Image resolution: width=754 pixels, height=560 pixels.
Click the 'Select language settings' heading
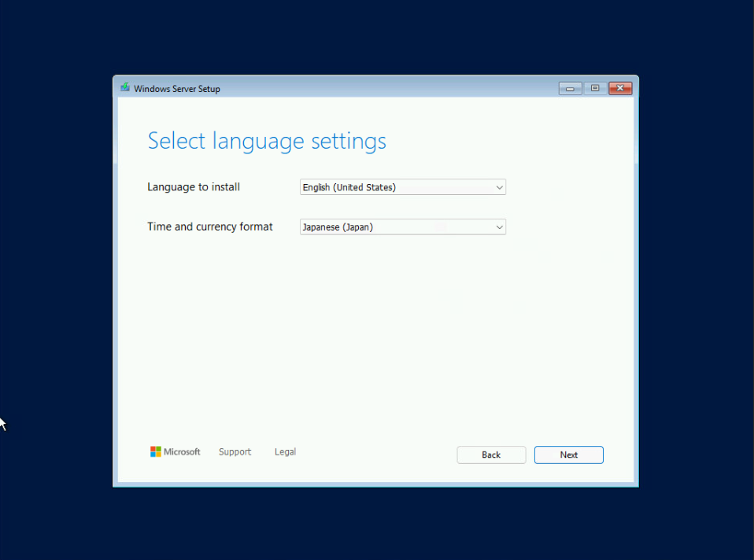[267, 142]
